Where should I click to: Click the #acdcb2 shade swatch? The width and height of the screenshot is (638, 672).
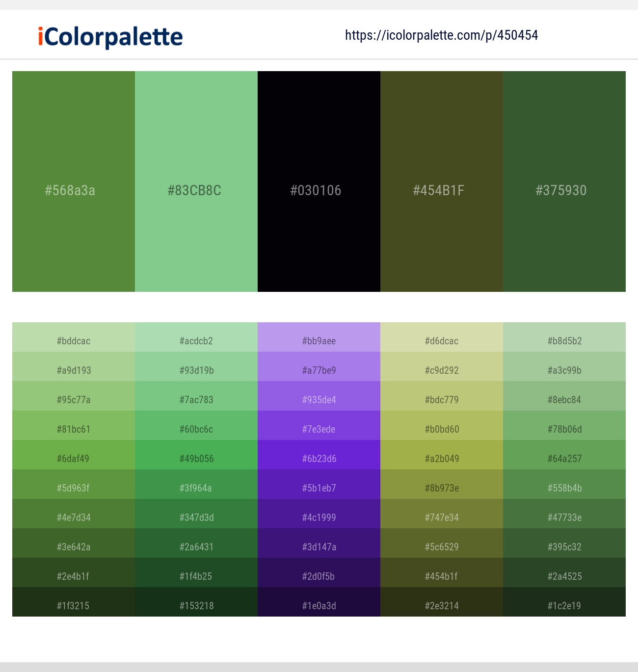(196, 340)
